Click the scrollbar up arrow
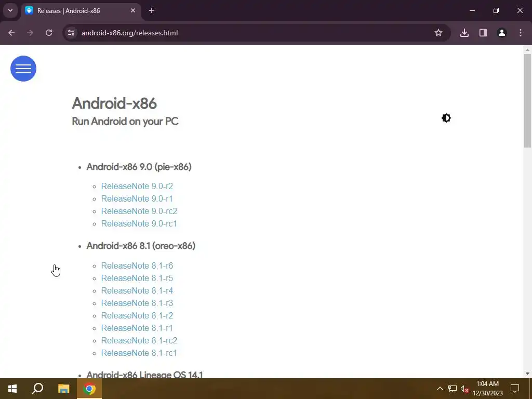This screenshot has width=532, height=399. click(527, 50)
